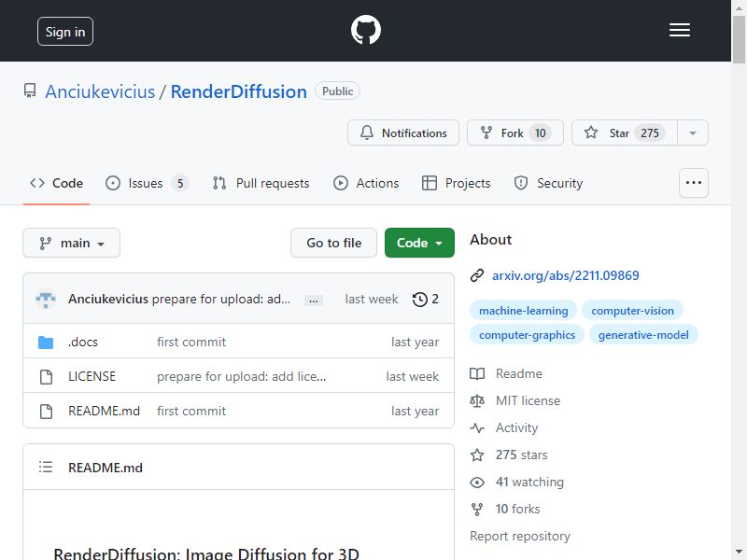Click the Report repository link
The height and width of the screenshot is (560, 747).
[x=520, y=536]
